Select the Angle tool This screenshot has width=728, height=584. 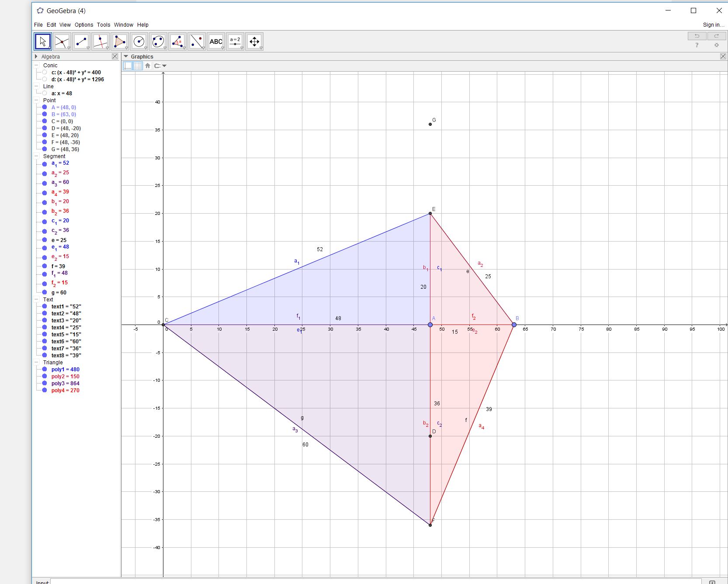177,41
